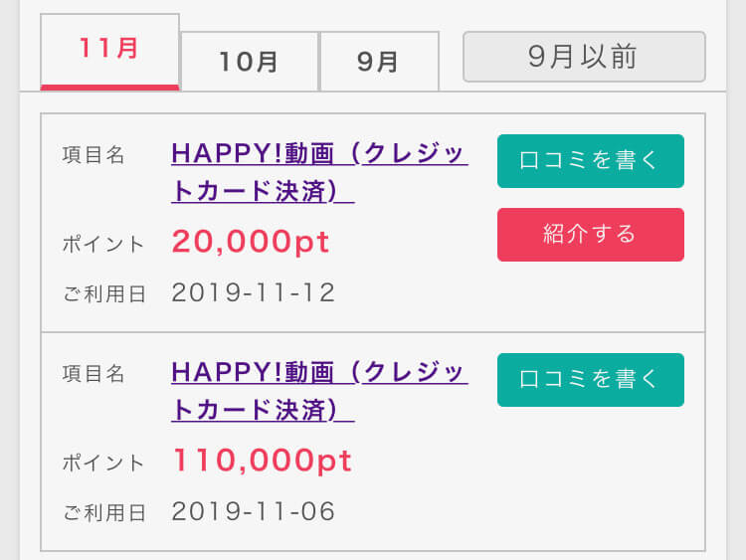Click the 9月以前 button
The image size is (746, 560).
[584, 57]
